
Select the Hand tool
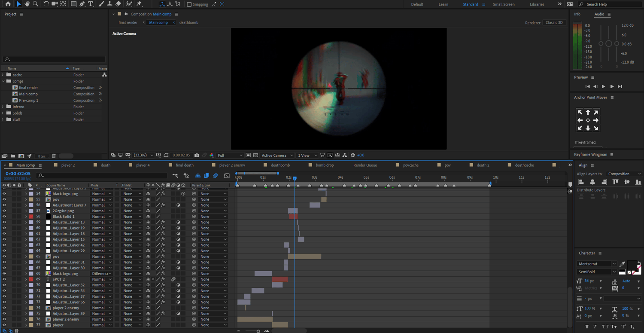(x=27, y=4)
